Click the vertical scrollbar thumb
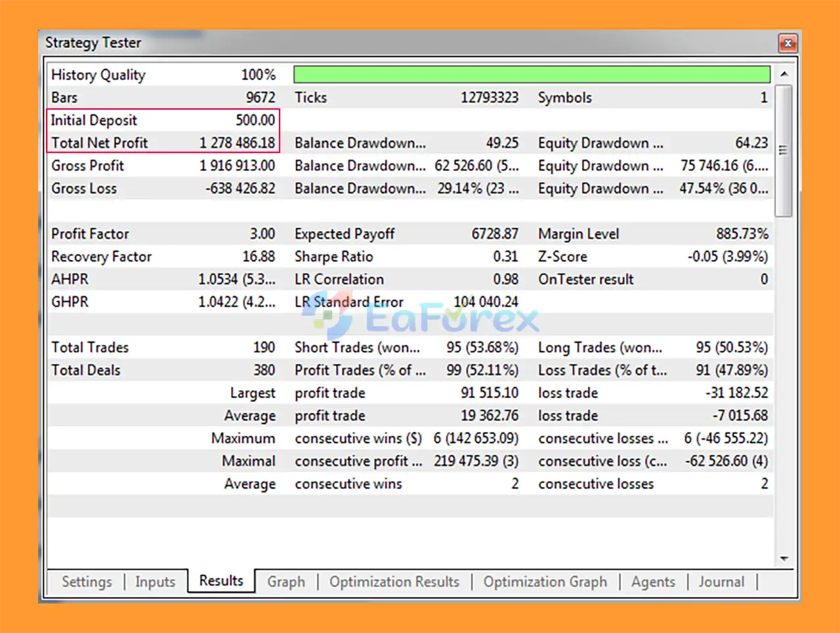This screenshot has width=840, height=633. point(784,150)
